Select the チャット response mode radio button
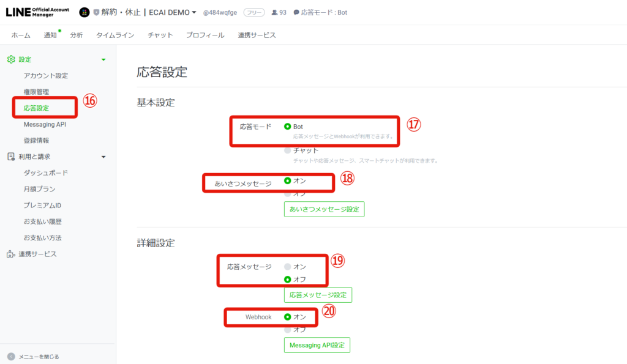Image resolution: width=627 pixels, height=364 pixels. [288, 150]
